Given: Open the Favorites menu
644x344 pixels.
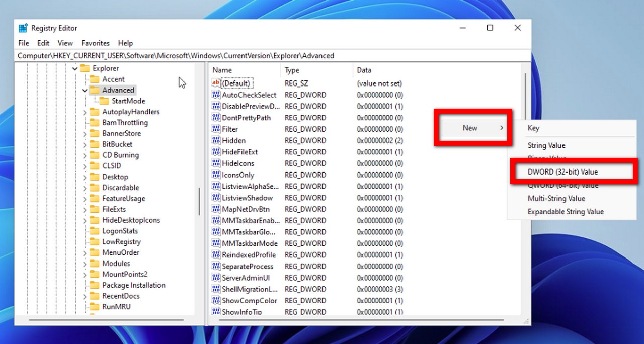Looking at the screenshot, I should (x=95, y=43).
